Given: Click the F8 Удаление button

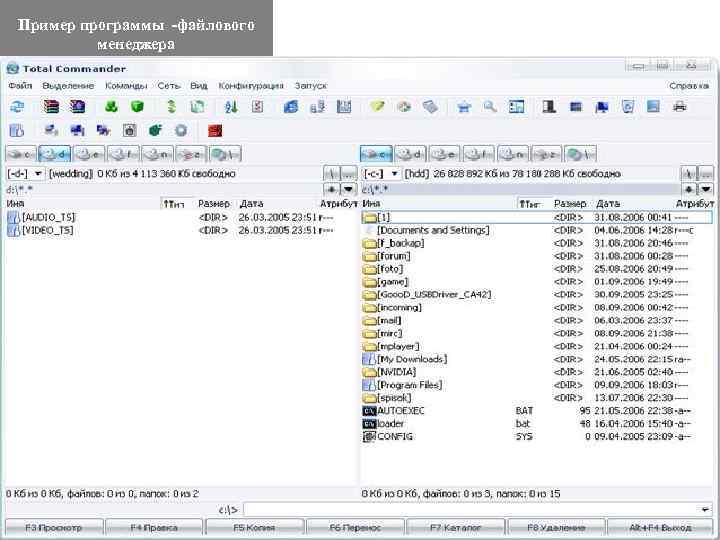Looking at the screenshot, I should click(556, 528).
